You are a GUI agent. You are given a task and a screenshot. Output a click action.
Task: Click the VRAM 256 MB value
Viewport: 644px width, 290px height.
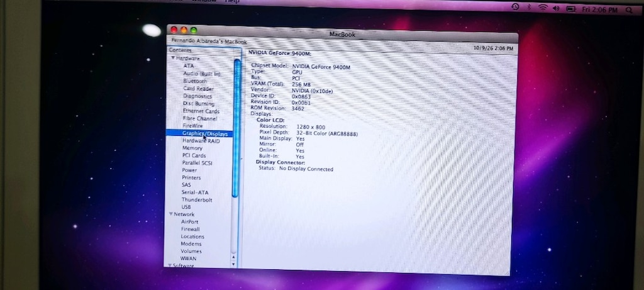coord(301,85)
